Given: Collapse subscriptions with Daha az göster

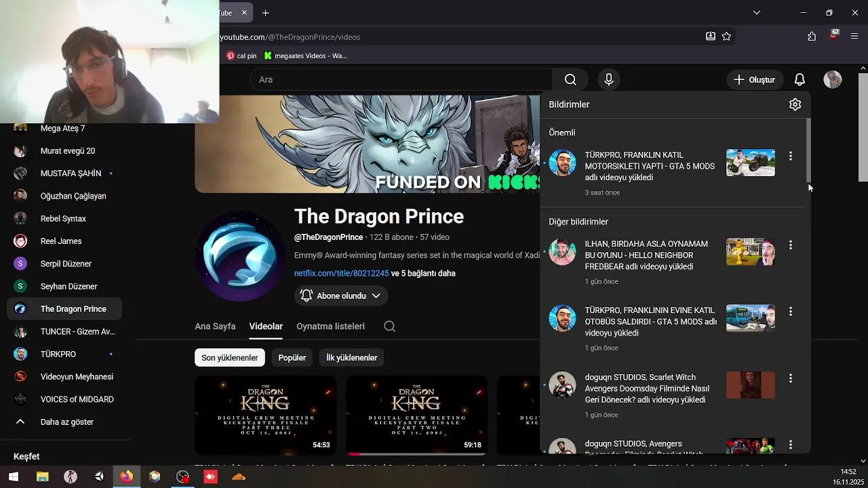Looking at the screenshot, I should pyautogui.click(x=66, y=422).
